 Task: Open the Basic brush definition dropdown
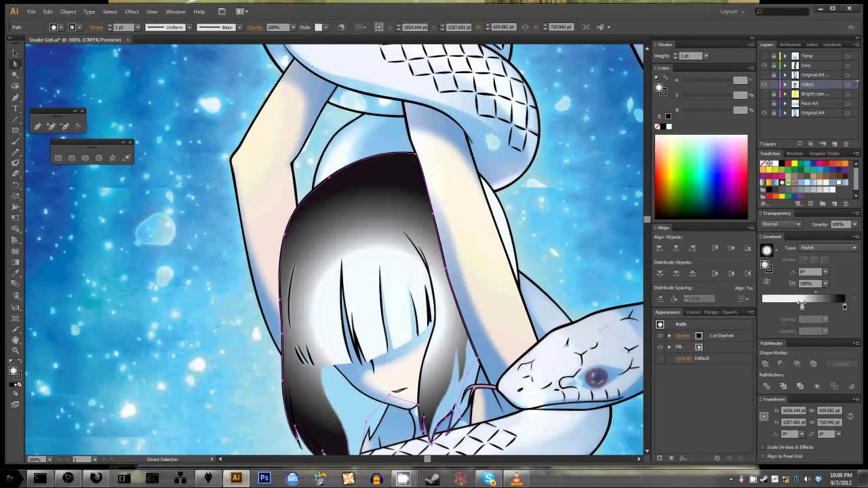point(240,27)
